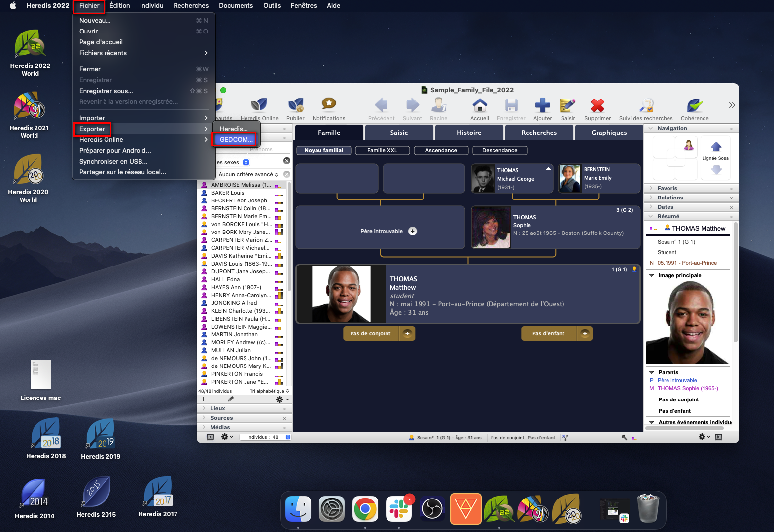
Task: Expand the Favoris panel
Action: point(667,188)
